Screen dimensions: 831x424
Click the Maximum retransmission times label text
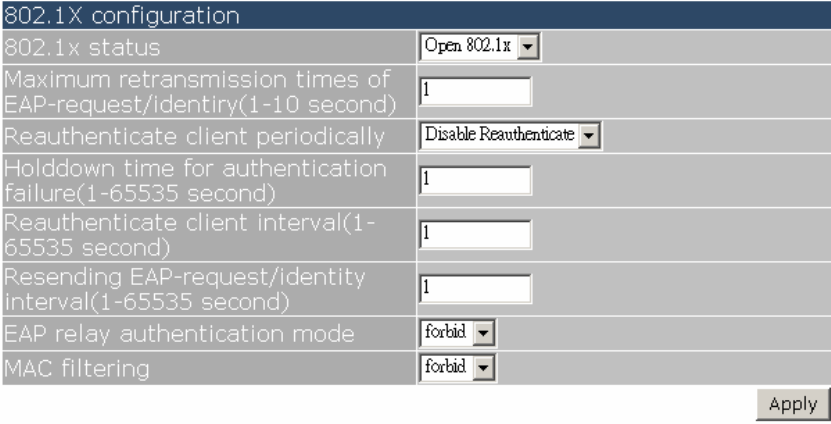click(x=198, y=90)
